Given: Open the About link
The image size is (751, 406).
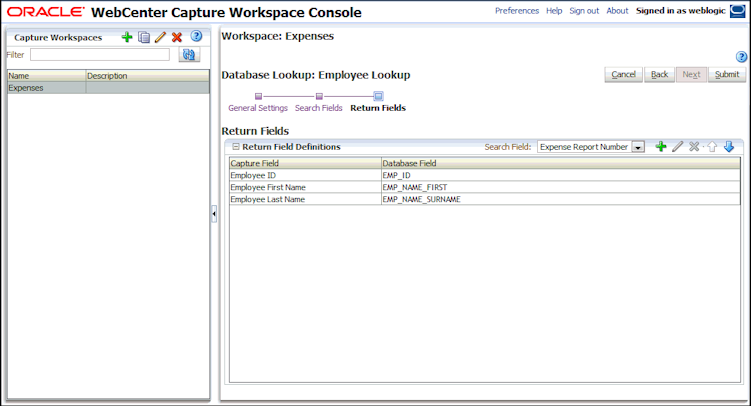Looking at the screenshot, I should tap(617, 11).
